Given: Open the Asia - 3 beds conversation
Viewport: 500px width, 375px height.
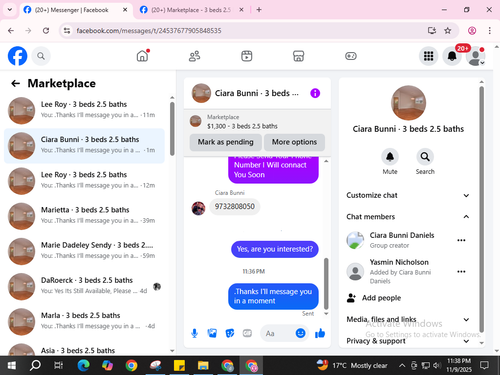Looking at the screenshot, I should point(84,348).
